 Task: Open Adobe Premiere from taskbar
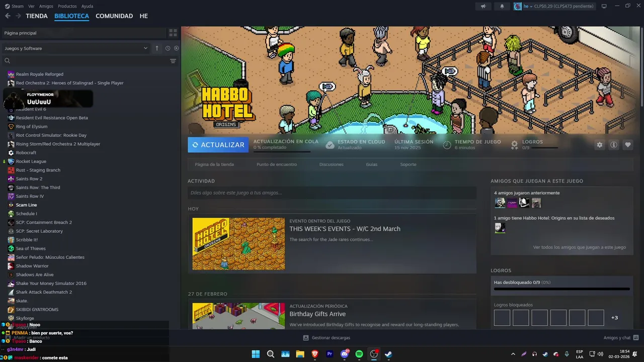click(330, 354)
